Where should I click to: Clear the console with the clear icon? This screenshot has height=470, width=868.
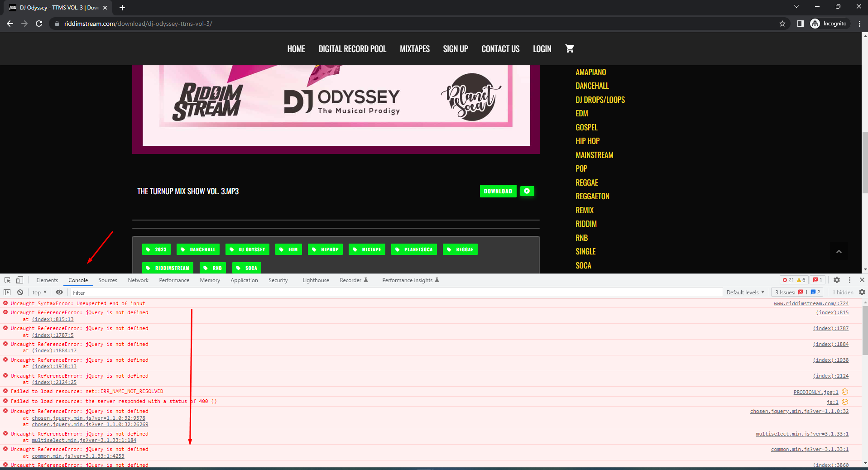pos(20,293)
